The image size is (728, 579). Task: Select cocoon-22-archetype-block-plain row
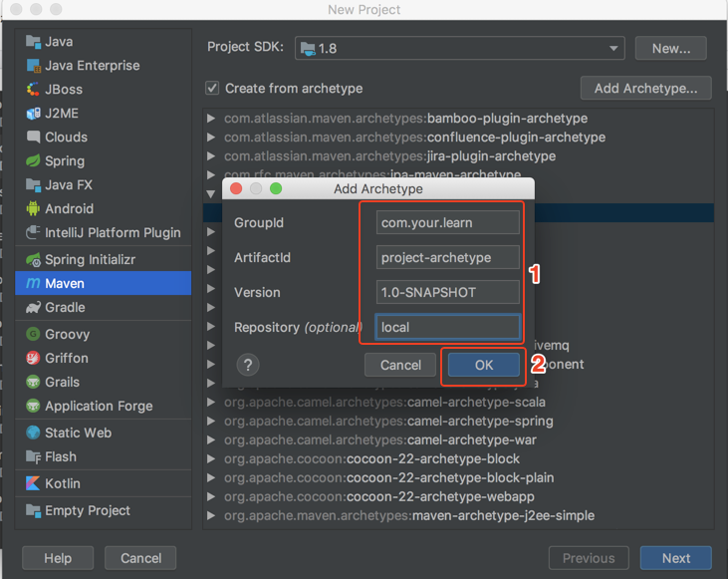coord(458,477)
